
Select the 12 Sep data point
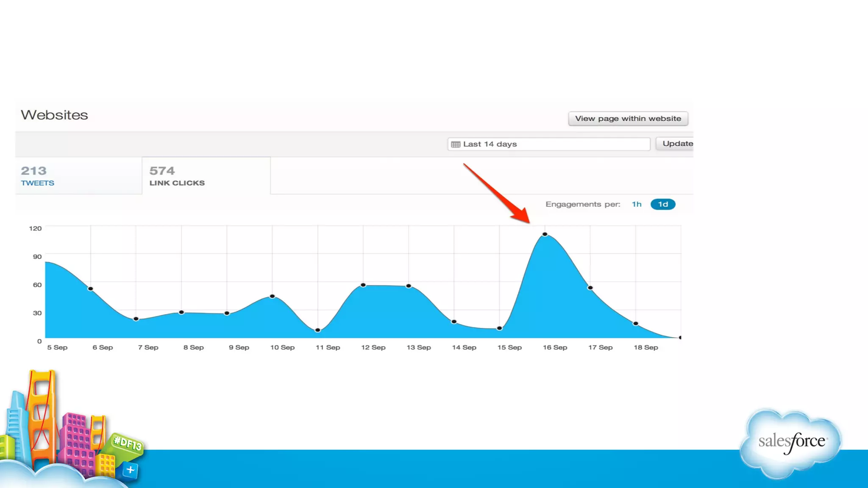[x=363, y=285]
